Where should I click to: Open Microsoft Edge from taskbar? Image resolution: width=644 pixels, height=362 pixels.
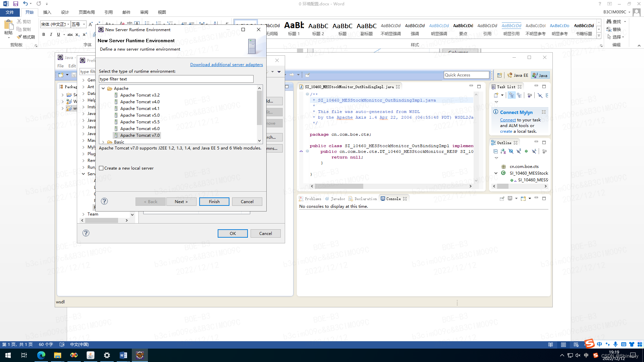pyautogui.click(x=41, y=355)
